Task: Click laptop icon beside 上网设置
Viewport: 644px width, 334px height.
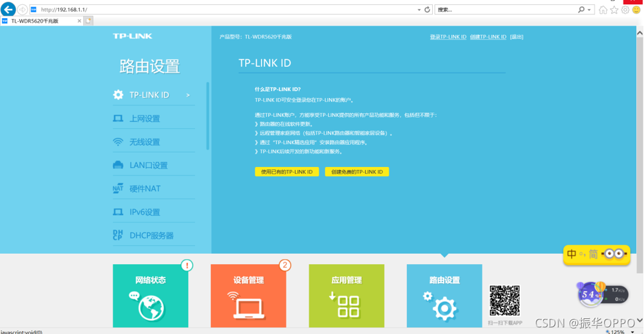Action: pos(118,119)
